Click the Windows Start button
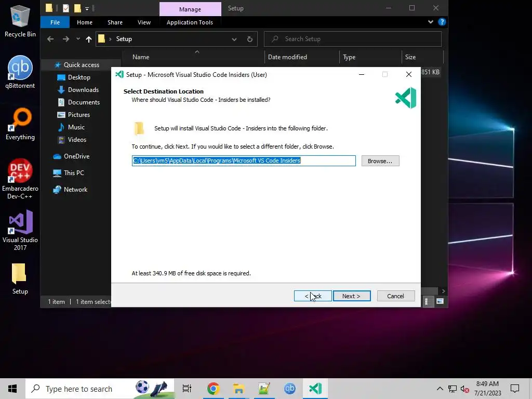Viewport: 532px width, 399px height. tap(12, 389)
